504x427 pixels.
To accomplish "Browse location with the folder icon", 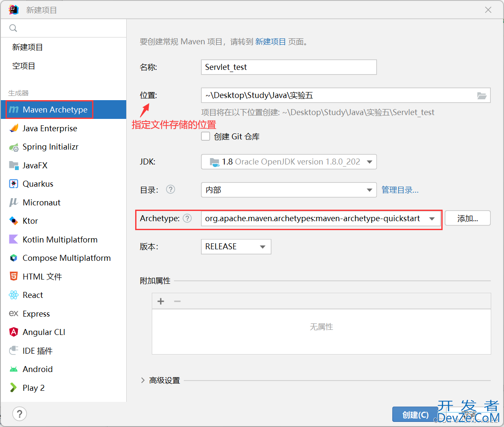I will [481, 95].
